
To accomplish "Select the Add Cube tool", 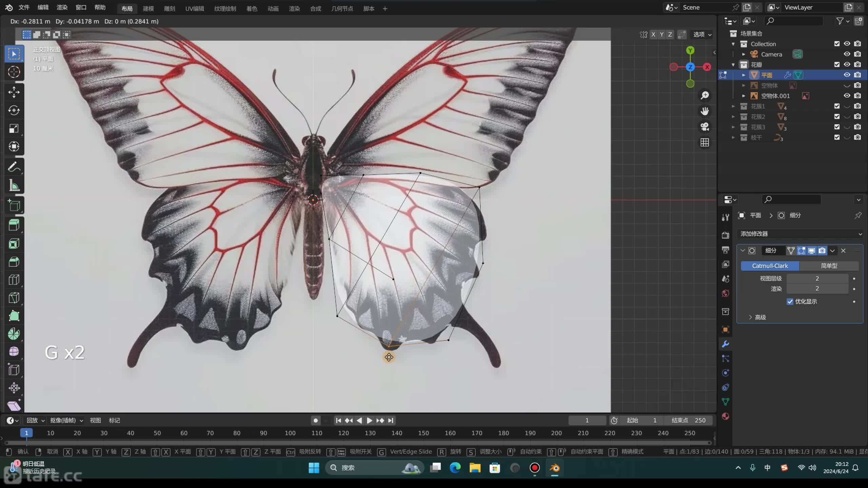I will (14, 205).
